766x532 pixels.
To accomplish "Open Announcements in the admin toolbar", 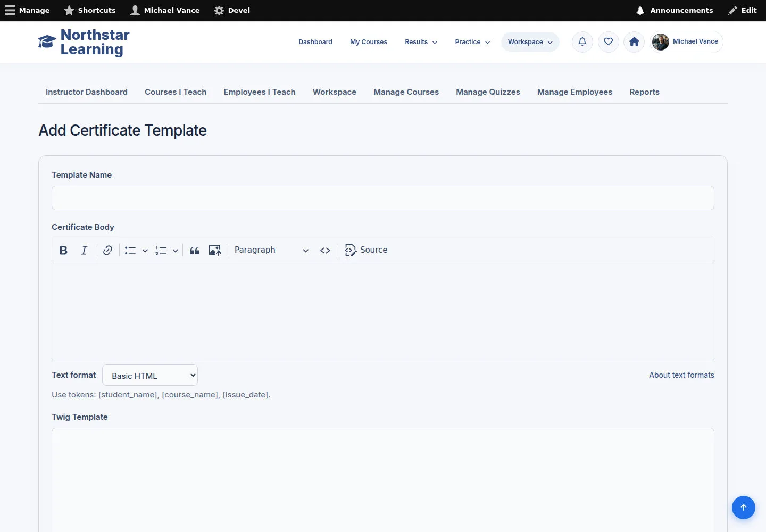I will point(675,10).
